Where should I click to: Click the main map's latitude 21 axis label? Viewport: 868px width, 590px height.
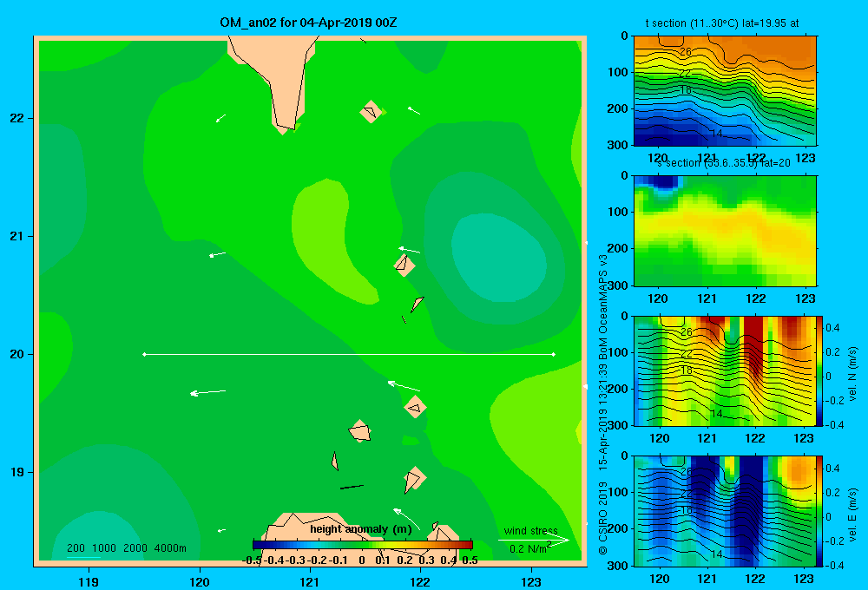tap(17, 236)
